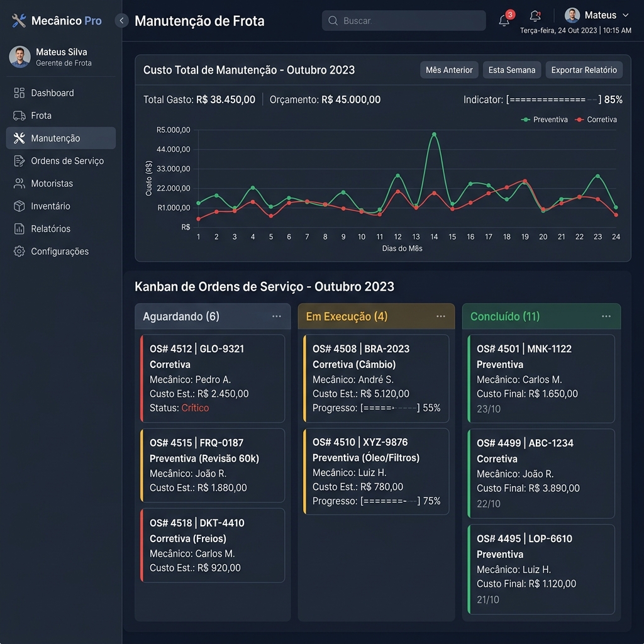Click the Relatórios chart icon
The height and width of the screenshot is (644, 644).
click(19, 229)
